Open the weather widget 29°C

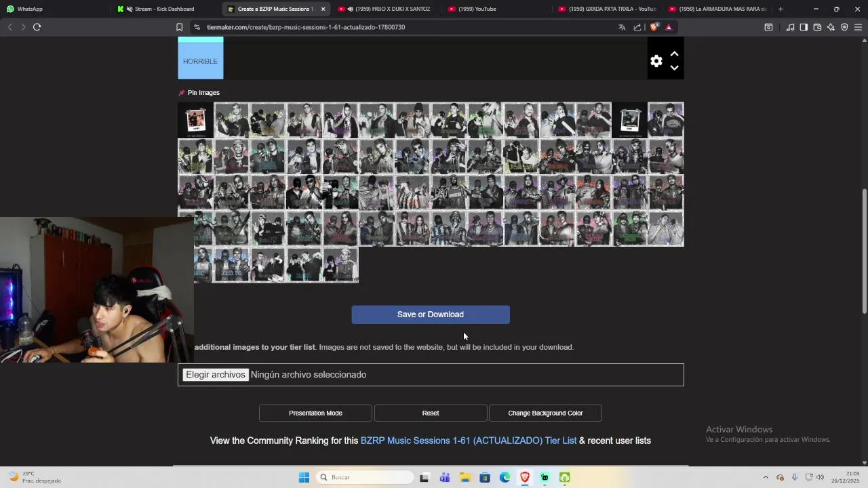click(35, 477)
